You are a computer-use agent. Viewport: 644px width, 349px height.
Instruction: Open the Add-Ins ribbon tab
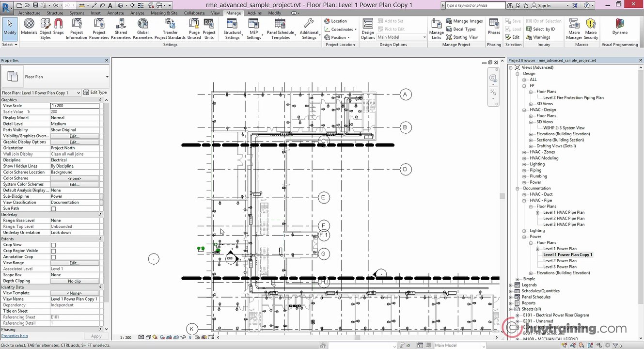(x=255, y=13)
